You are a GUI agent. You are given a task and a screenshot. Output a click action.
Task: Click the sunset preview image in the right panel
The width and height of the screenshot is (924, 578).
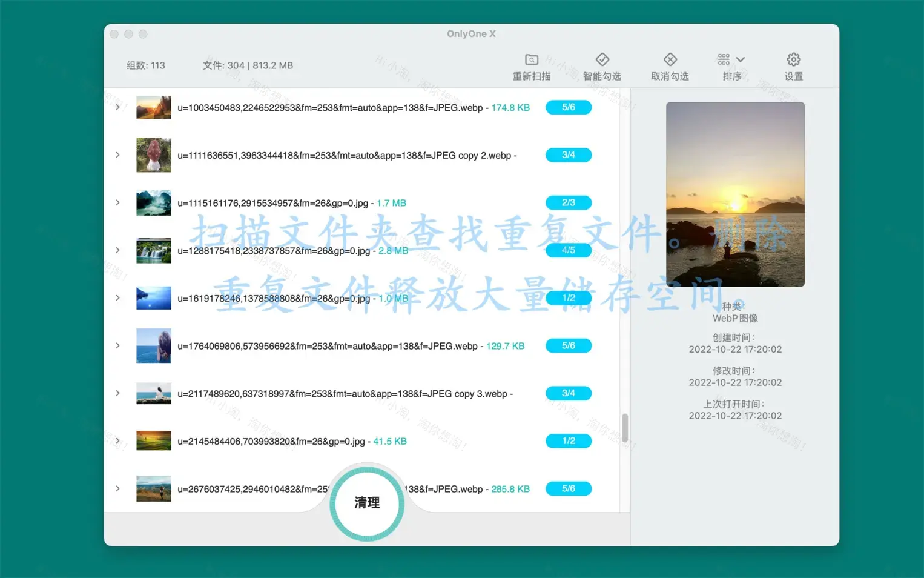735,194
